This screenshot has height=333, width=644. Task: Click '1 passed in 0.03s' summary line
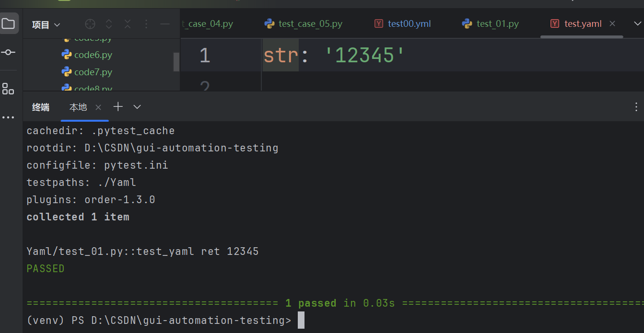340,303
